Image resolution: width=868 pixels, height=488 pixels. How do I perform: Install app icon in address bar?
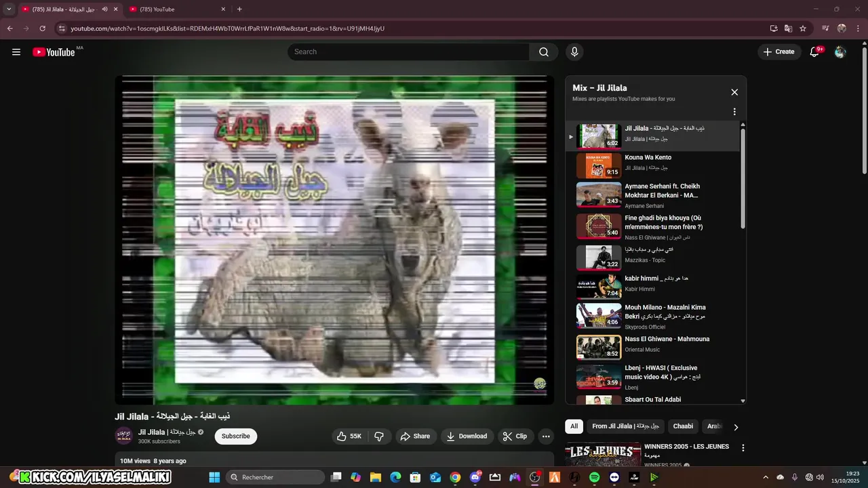[774, 28]
